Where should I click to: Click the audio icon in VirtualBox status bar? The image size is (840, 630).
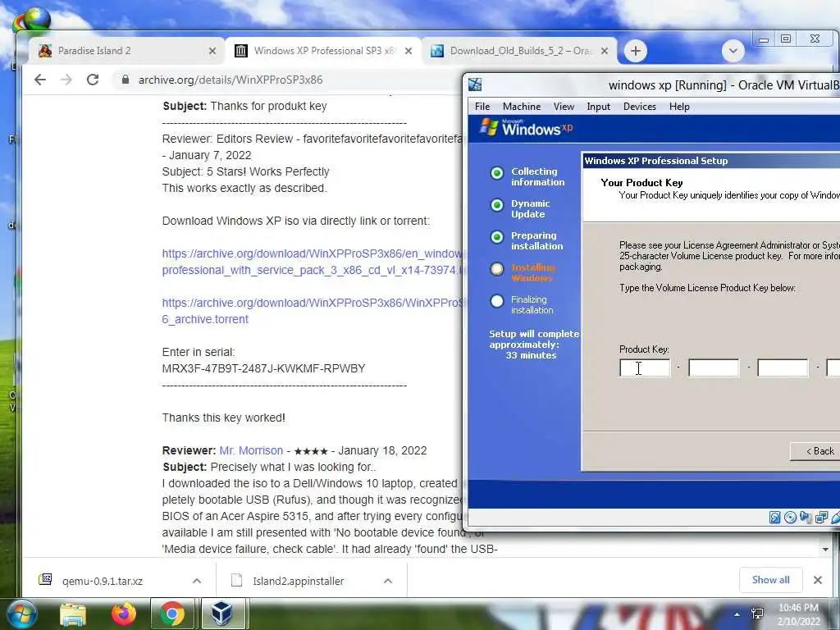806,517
